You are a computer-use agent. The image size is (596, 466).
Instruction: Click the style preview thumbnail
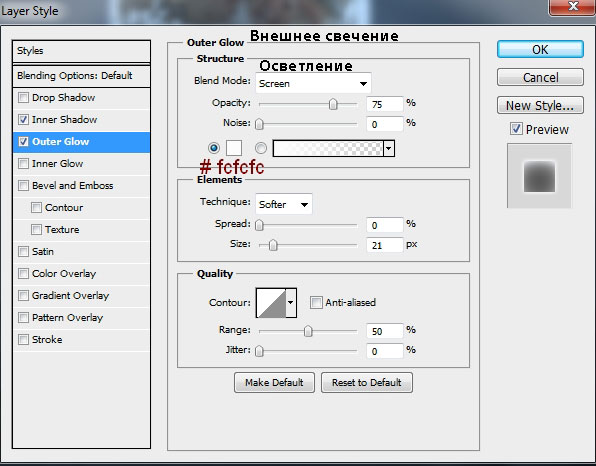[539, 176]
